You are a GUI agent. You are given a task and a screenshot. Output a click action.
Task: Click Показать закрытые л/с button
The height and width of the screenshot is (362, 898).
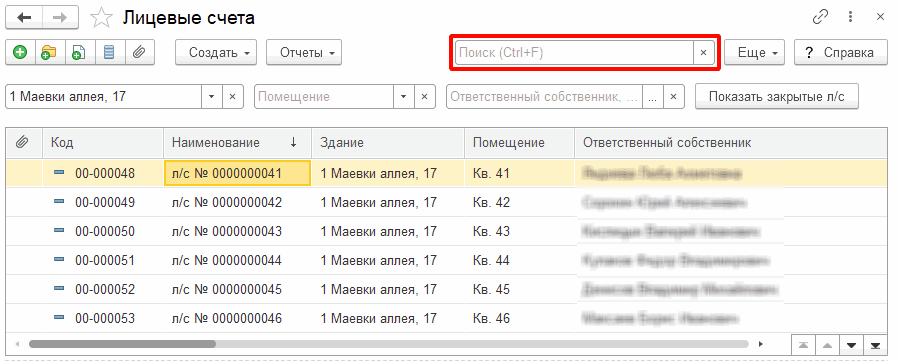(777, 97)
